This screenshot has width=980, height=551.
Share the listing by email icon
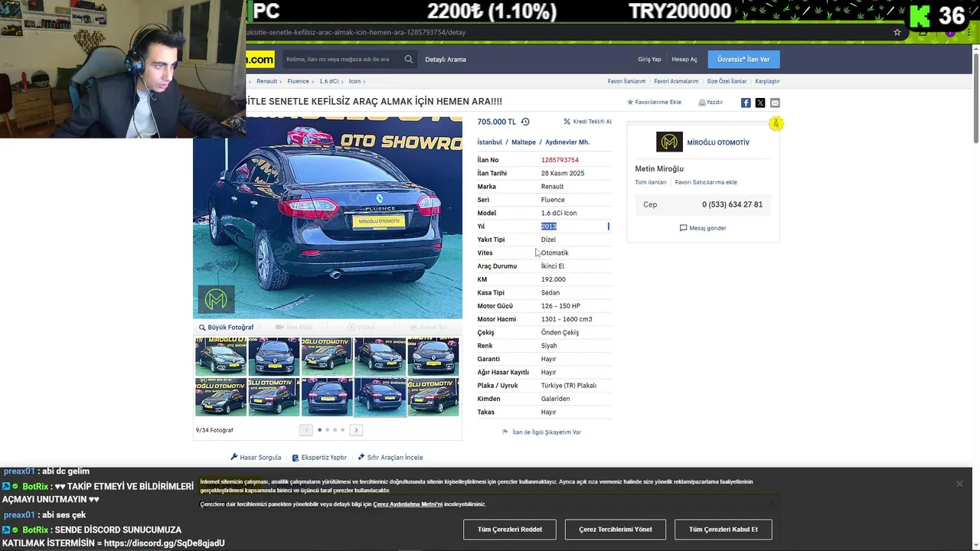point(775,103)
